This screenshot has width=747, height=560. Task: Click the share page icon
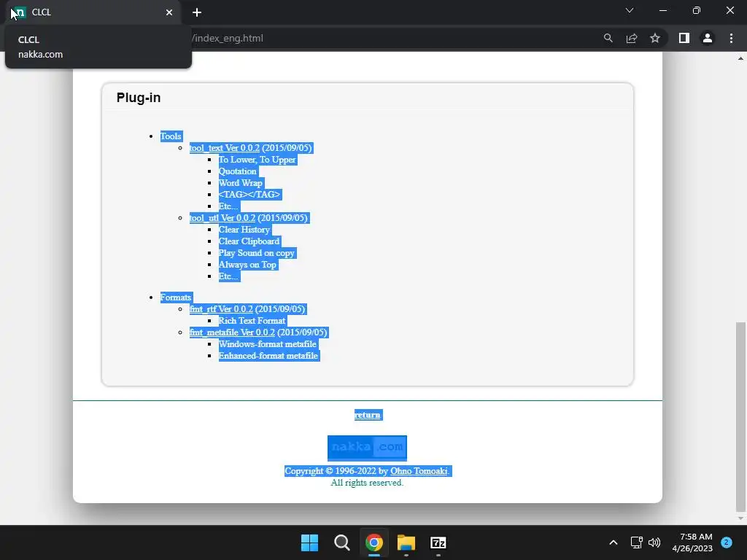pyautogui.click(x=632, y=38)
